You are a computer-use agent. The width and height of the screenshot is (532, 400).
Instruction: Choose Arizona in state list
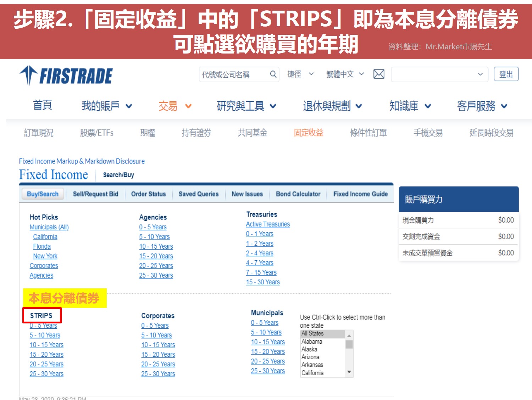tap(323, 357)
